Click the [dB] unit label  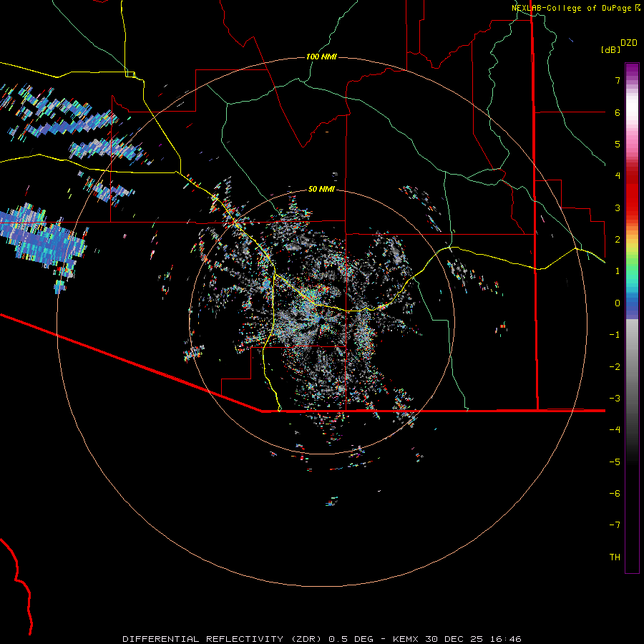610,49
